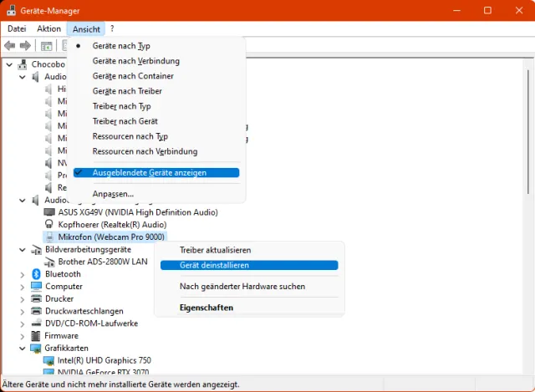
Task: Collapse the Bildverarbeitungsgeräte category
Action: [x=22, y=249]
